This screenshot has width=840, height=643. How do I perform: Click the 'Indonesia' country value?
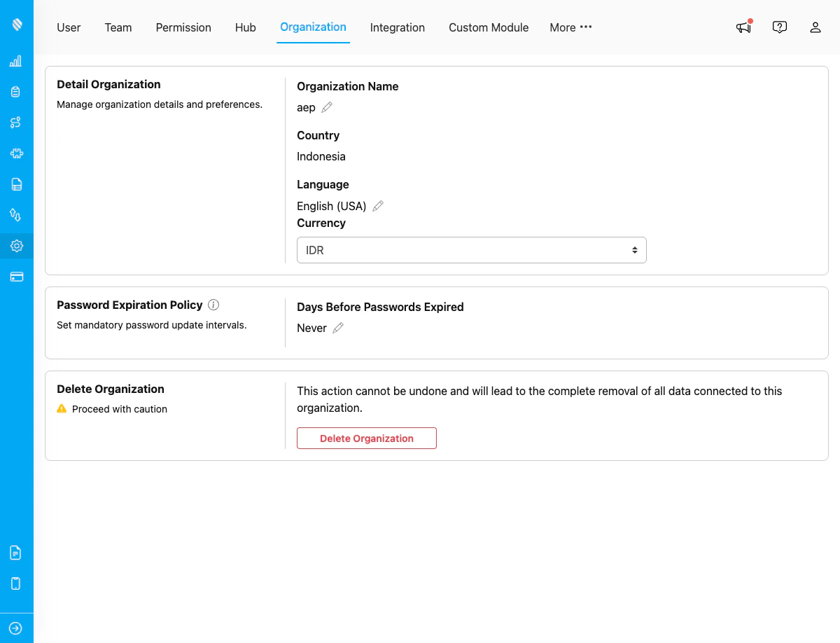[x=321, y=156]
